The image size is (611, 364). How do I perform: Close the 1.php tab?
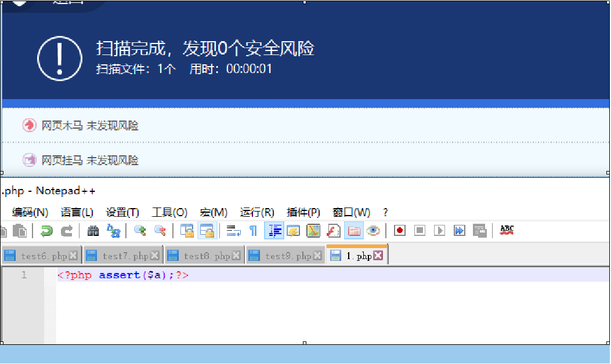(378, 256)
